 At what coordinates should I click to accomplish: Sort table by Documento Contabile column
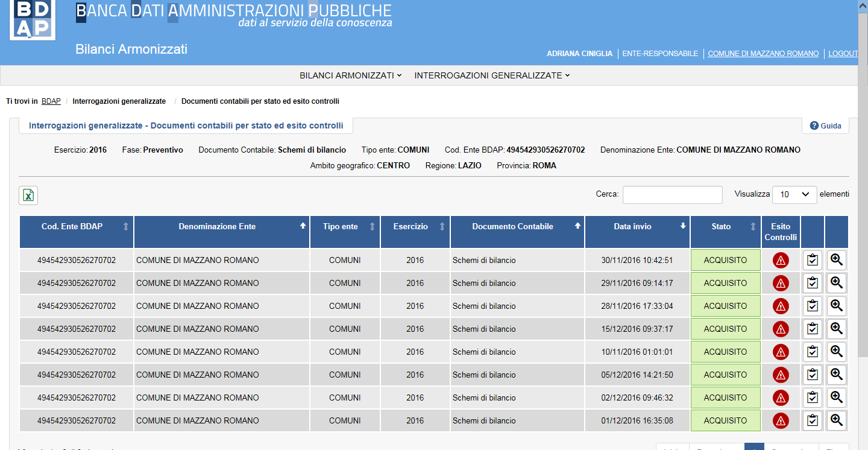tap(517, 232)
